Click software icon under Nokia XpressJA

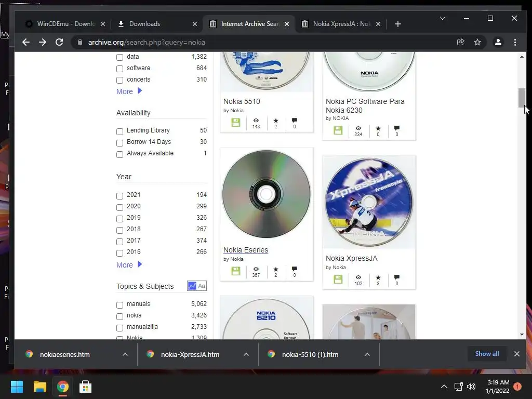338,279
